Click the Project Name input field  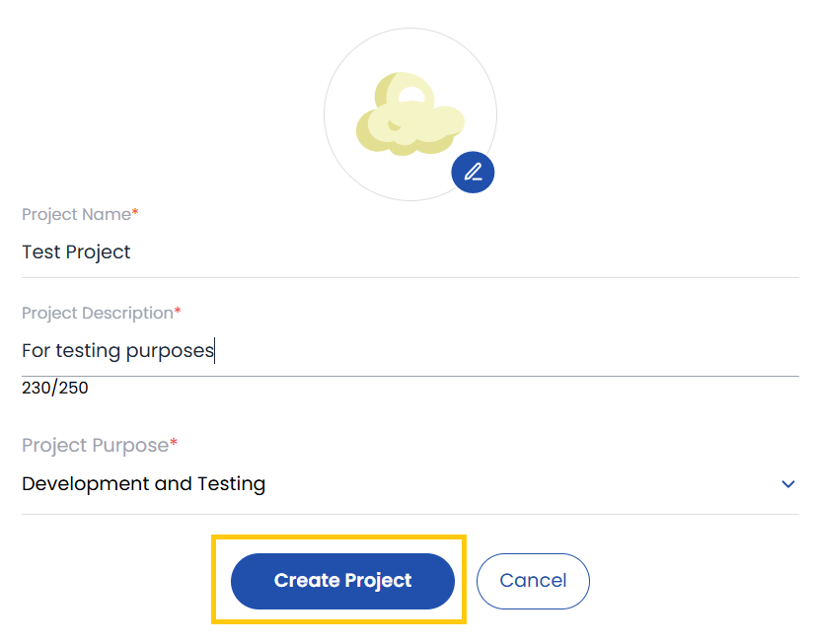296,252
